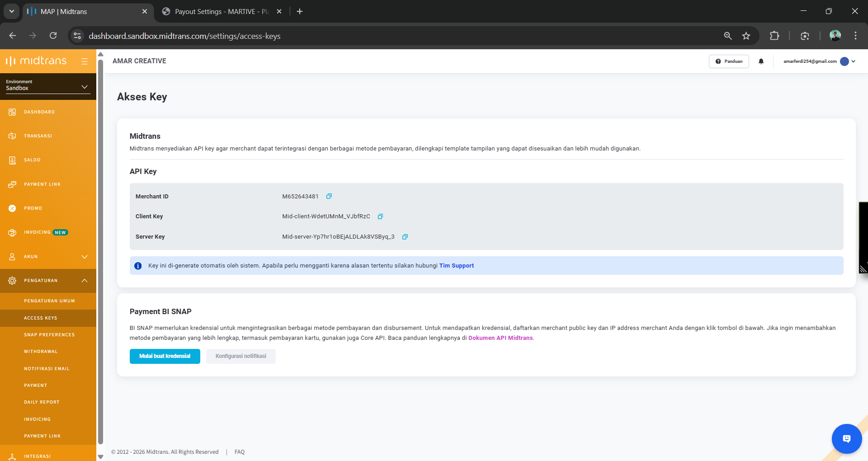The width and height of the screenshot is (868, 461).
Task: Click the Pengaturan gear icon
Action: (x=12, y=281)
